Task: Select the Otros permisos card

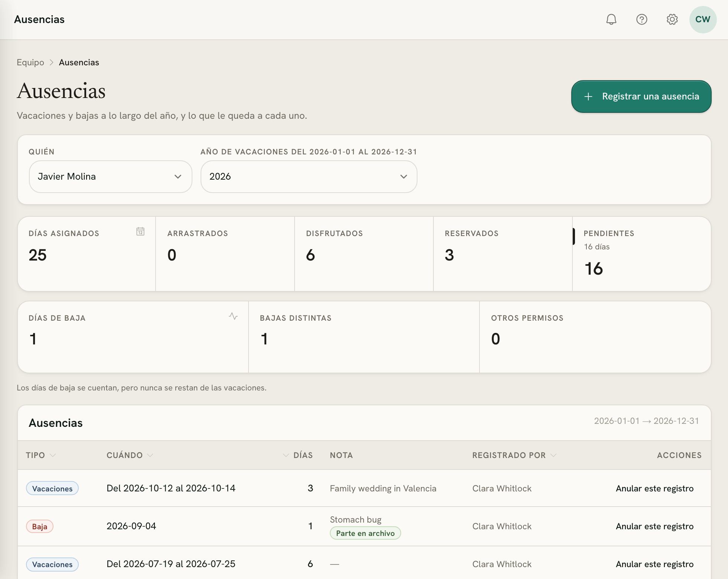Action: coord(595,337)
